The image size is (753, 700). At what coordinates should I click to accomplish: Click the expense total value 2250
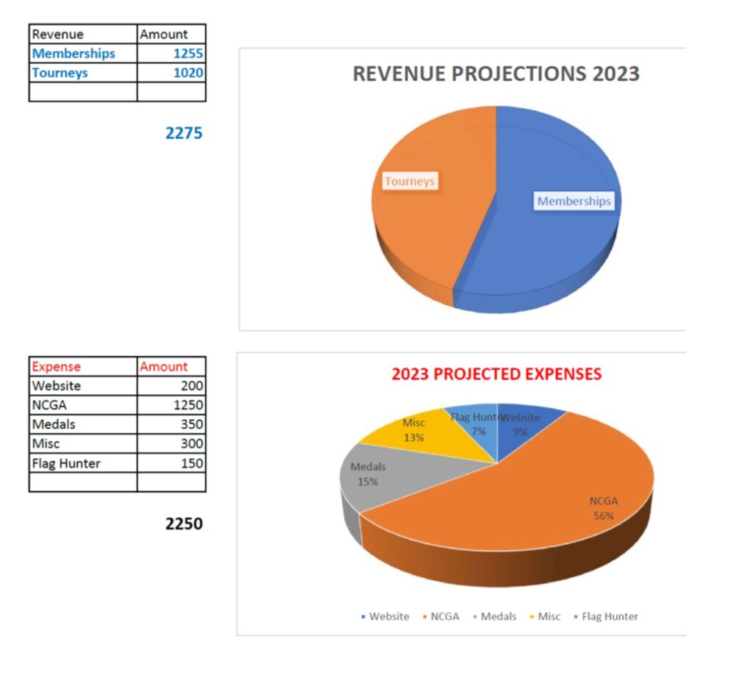pyautogui.click(x=184, y=524)
